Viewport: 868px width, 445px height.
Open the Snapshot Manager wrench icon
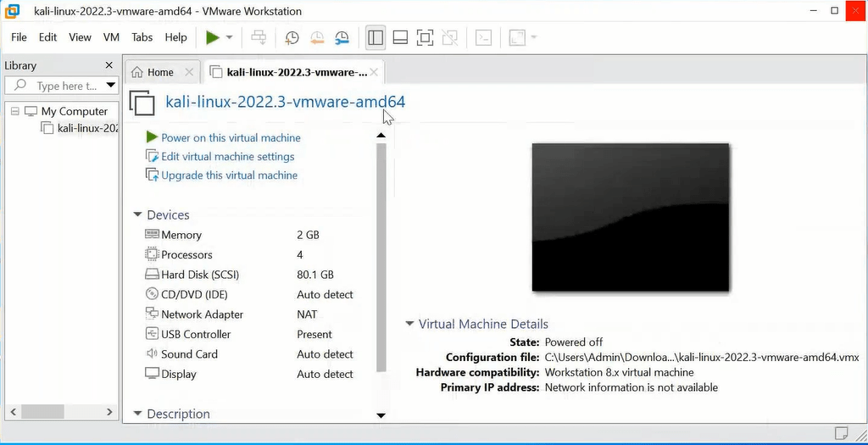point(342,37)
